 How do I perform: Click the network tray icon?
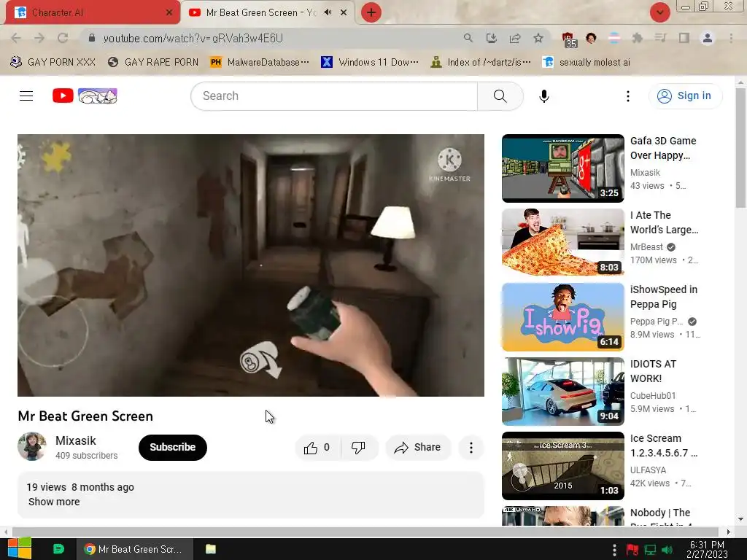(650, 550)
